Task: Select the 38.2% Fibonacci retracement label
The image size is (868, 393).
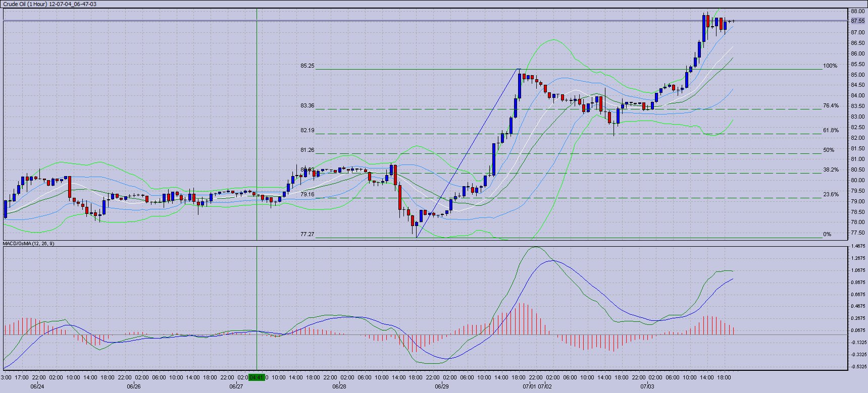Action: tap(831, 170)
